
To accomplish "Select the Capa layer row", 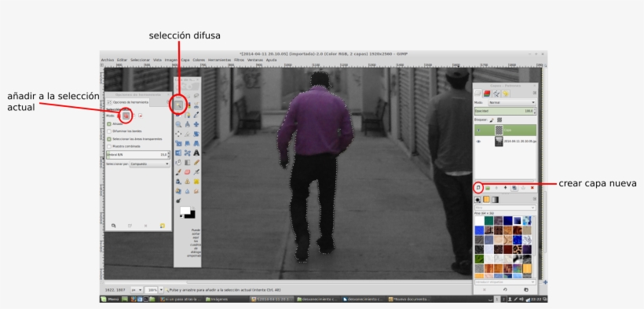I will [x=505, y=130].
